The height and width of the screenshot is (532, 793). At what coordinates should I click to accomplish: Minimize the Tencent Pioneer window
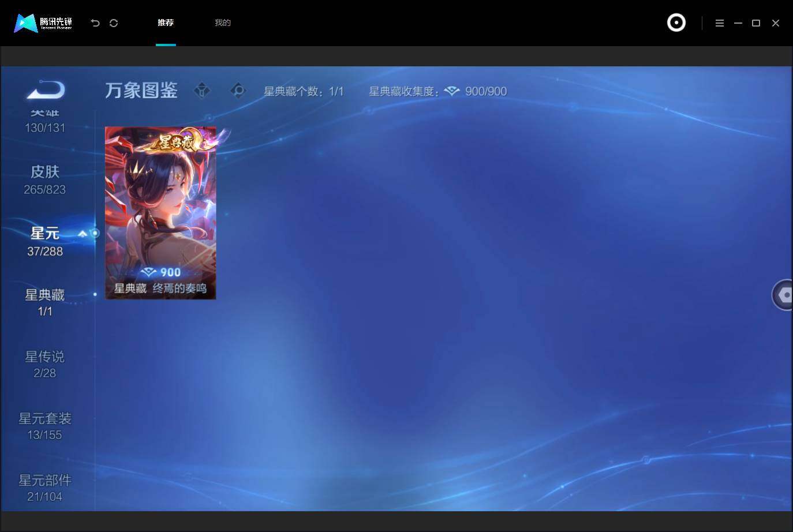click(738, 23)
